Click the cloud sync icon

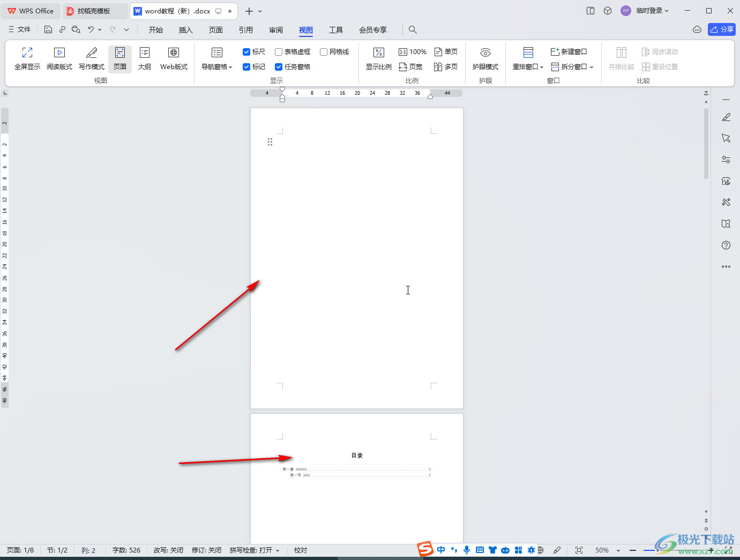coord(697,29)
